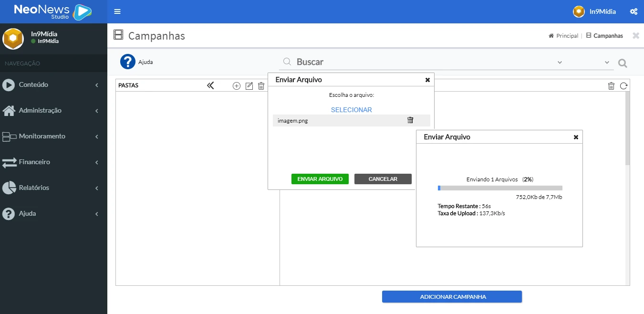
Task: Expand the Financeiro menu chevron
Action: pyautogui.click(x=97, y=162)
